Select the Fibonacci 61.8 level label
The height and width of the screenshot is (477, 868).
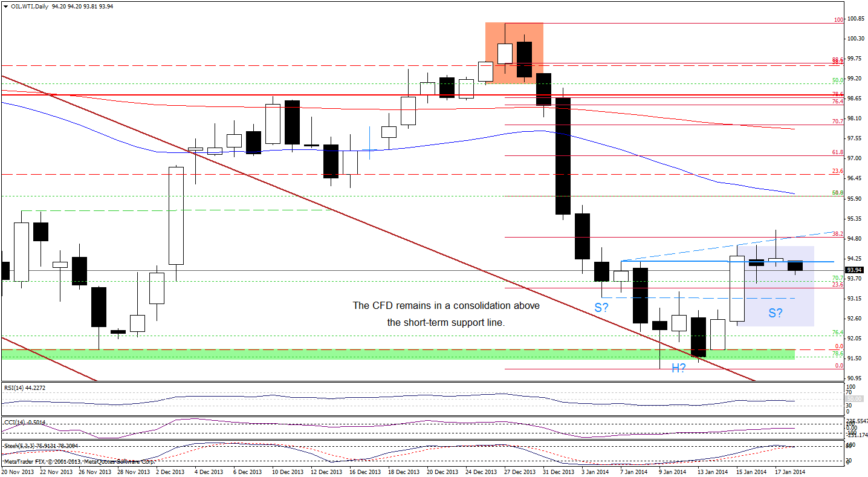click(837, 152)
